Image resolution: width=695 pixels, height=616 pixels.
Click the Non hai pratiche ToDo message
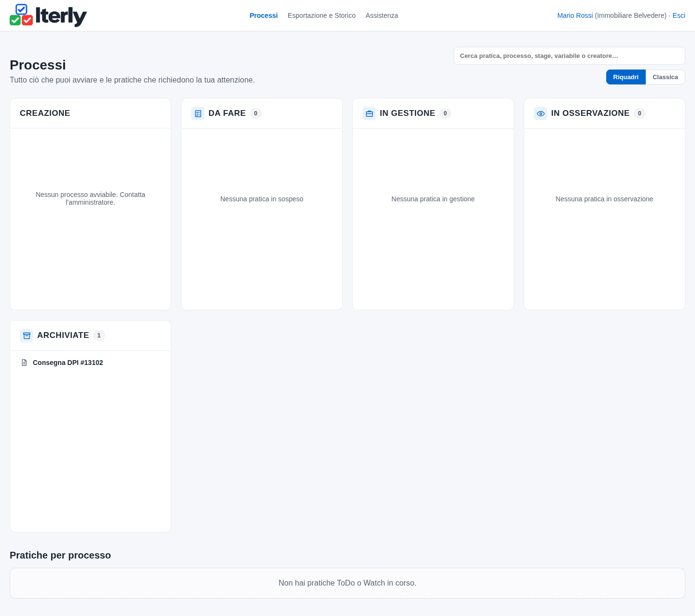point(347,583)
